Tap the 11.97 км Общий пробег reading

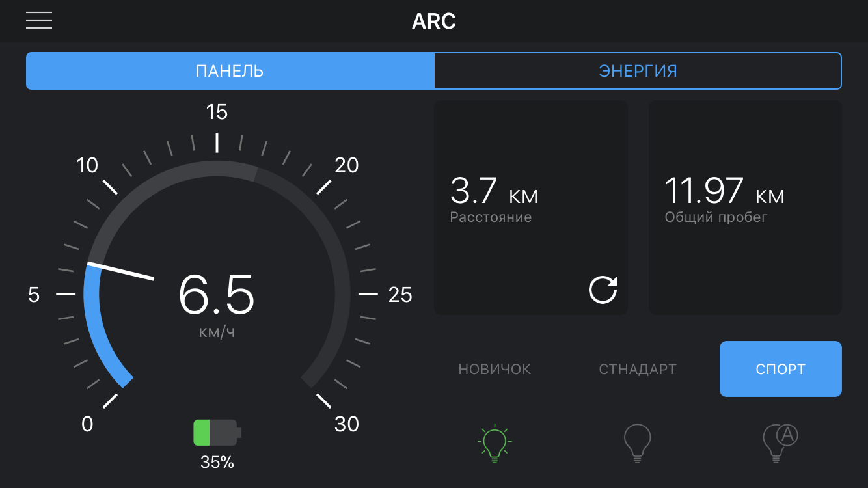coord(724,198)
